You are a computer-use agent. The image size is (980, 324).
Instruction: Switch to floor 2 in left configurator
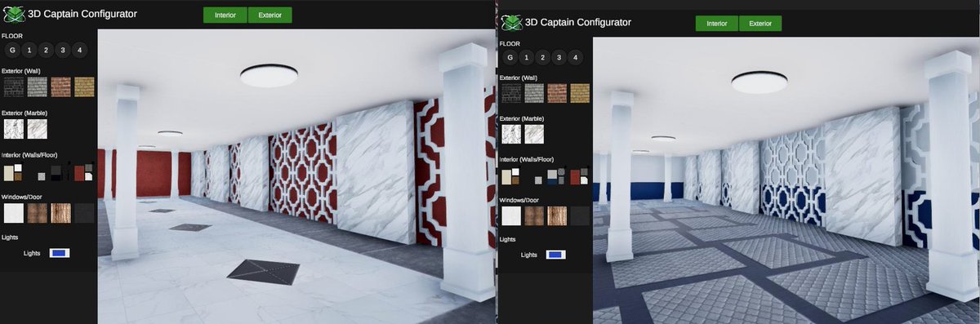(x=46, y=51)
